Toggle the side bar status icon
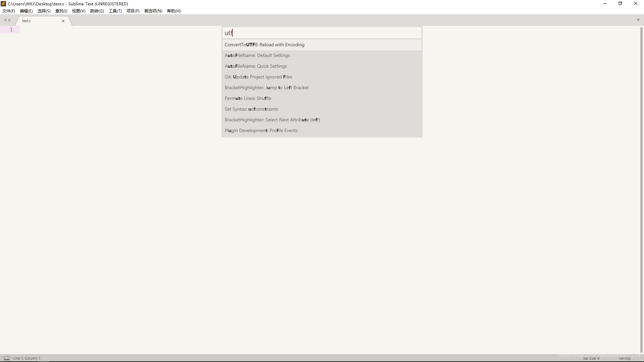 [x=7, y=358]
